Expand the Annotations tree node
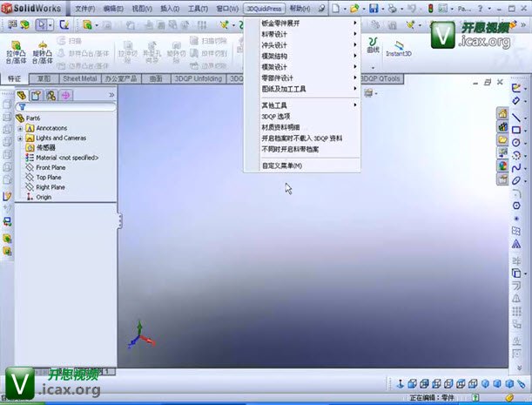This screenshot has height=405, width=532. pos(20,129)
